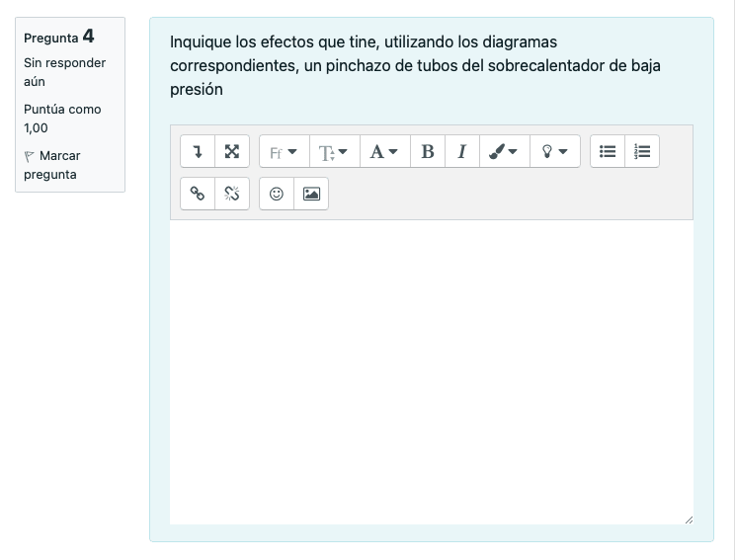
Task: Click the flag icon beside Marcar
Action: 29,156
